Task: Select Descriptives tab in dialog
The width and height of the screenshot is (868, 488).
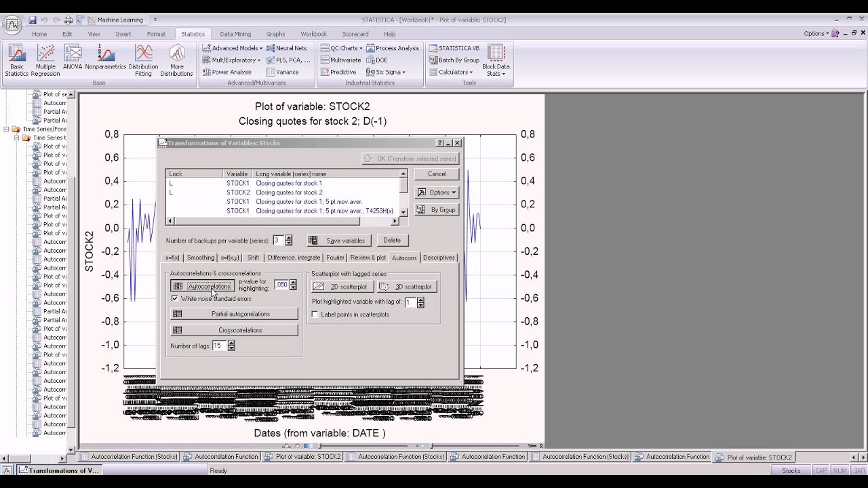Action: pos(439,258)
